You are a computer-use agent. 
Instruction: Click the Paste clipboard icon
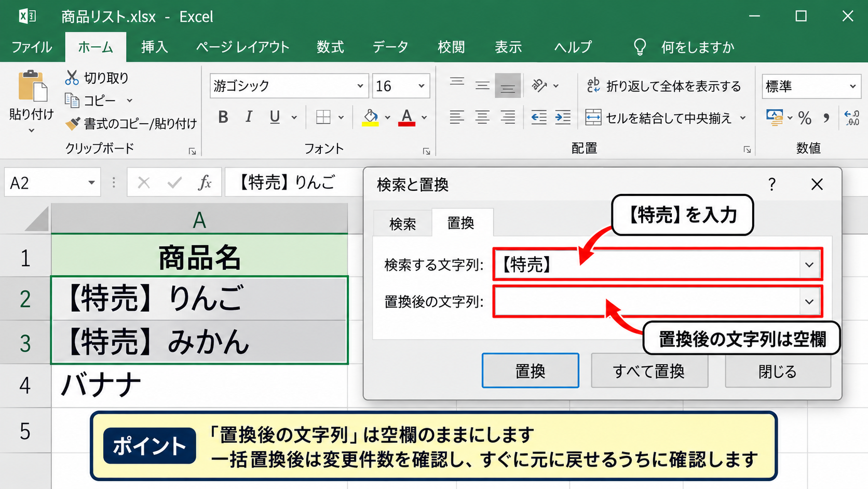click(x=32, y=86)
